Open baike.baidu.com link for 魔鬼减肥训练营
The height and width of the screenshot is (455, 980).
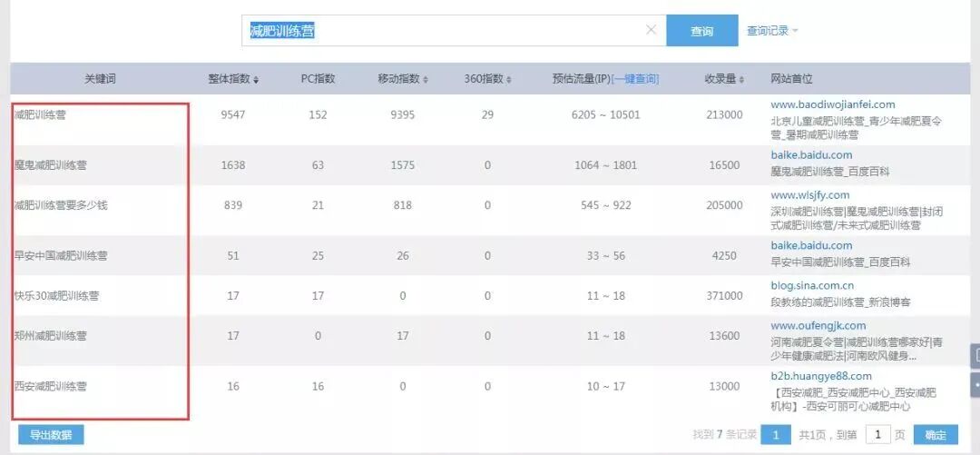point(811,154)
